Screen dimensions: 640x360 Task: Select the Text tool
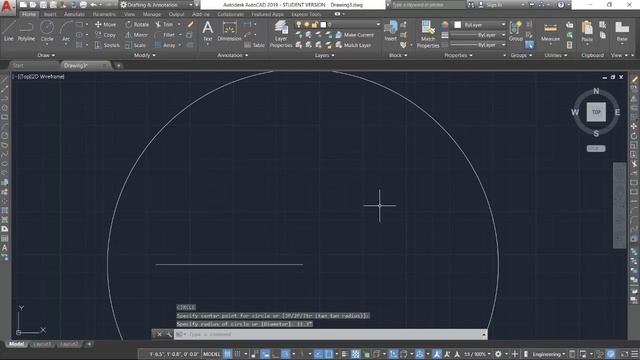coord(208,31)
